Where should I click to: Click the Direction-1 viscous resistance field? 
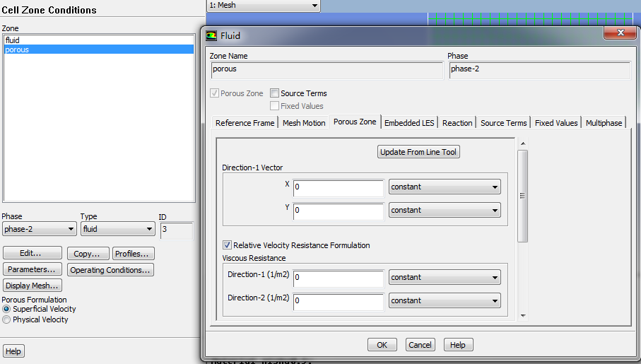(339, 277)
